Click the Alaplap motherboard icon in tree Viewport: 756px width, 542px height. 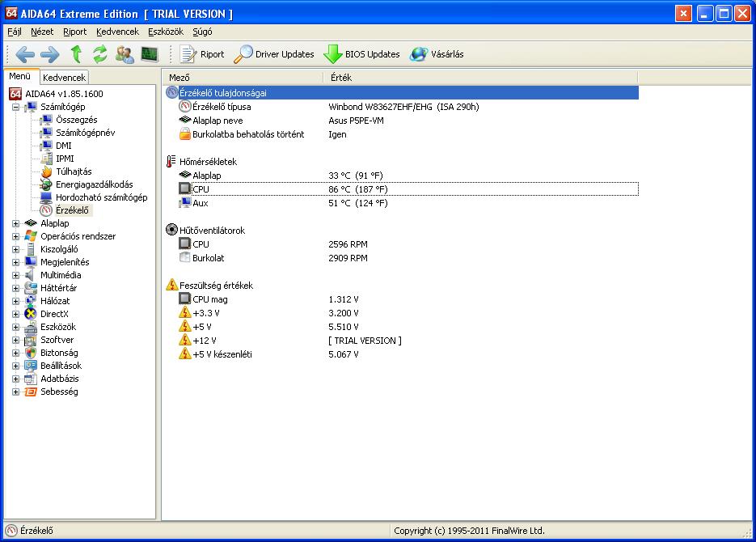pyautogui.click(x=31, y=223)
